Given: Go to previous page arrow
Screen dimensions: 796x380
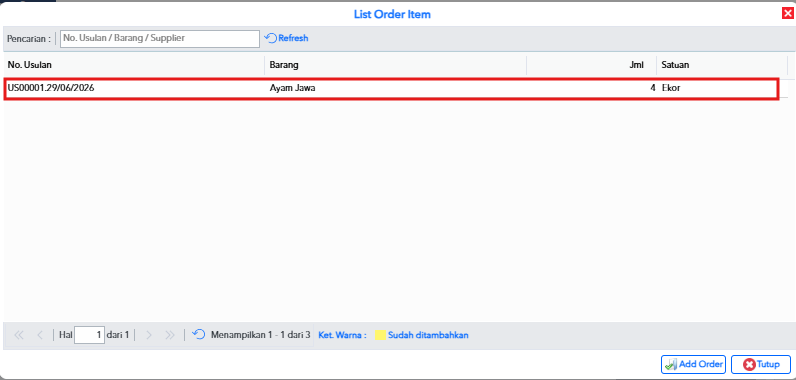Looking at the screenshot, I should [40, 335].
